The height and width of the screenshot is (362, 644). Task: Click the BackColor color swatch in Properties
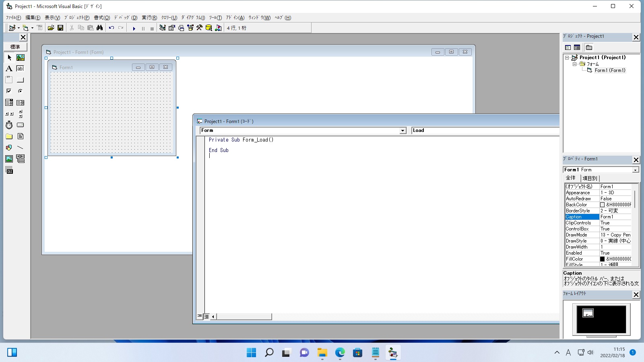pyautogui.click(x=603, y=205)
